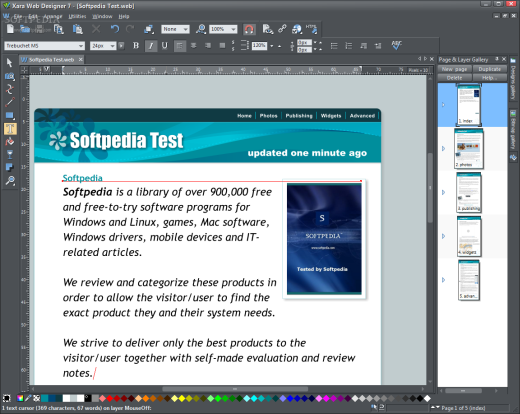The height and width of the screenshot is (414, 520).
Task: Select the Zoom tool in the left toolbox
Action: 10,181
